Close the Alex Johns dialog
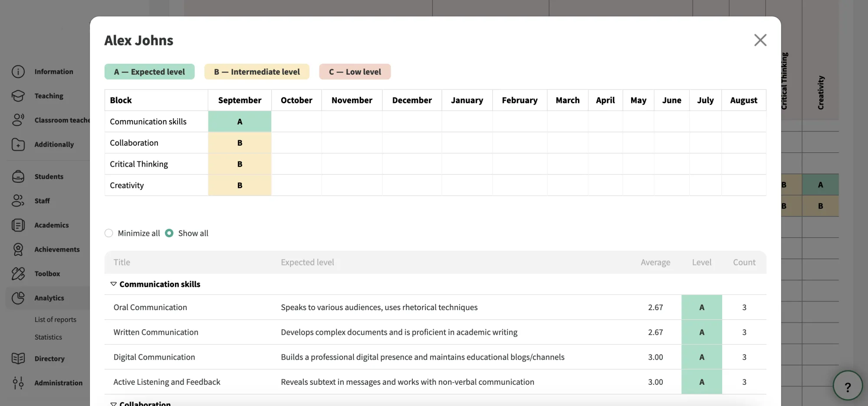Viewport: 868px width, 406px height. 760,40
